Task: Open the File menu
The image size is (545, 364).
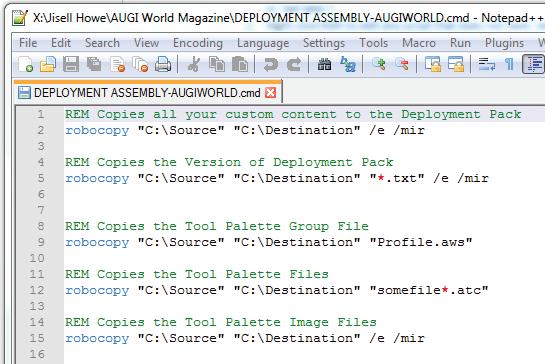Action: pyautogui.click(x=28, y=43)
